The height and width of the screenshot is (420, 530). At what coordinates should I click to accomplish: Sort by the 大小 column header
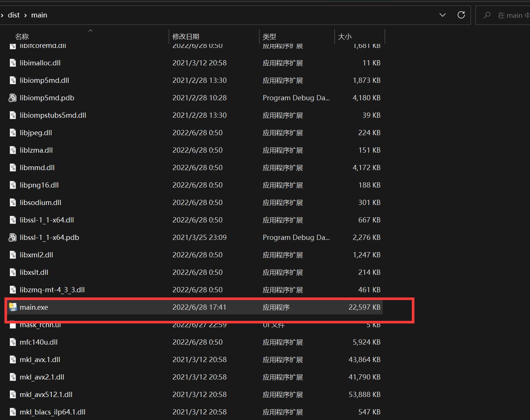tap(345, 36)
